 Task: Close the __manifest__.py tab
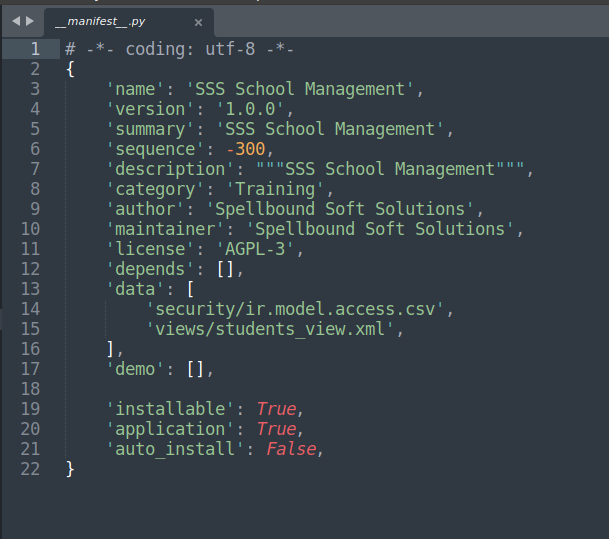(199, 22)
